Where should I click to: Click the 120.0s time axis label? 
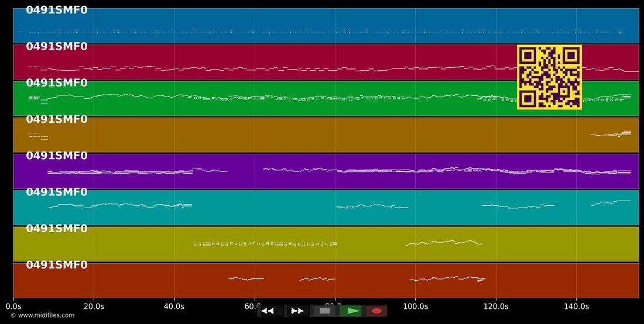496,306
